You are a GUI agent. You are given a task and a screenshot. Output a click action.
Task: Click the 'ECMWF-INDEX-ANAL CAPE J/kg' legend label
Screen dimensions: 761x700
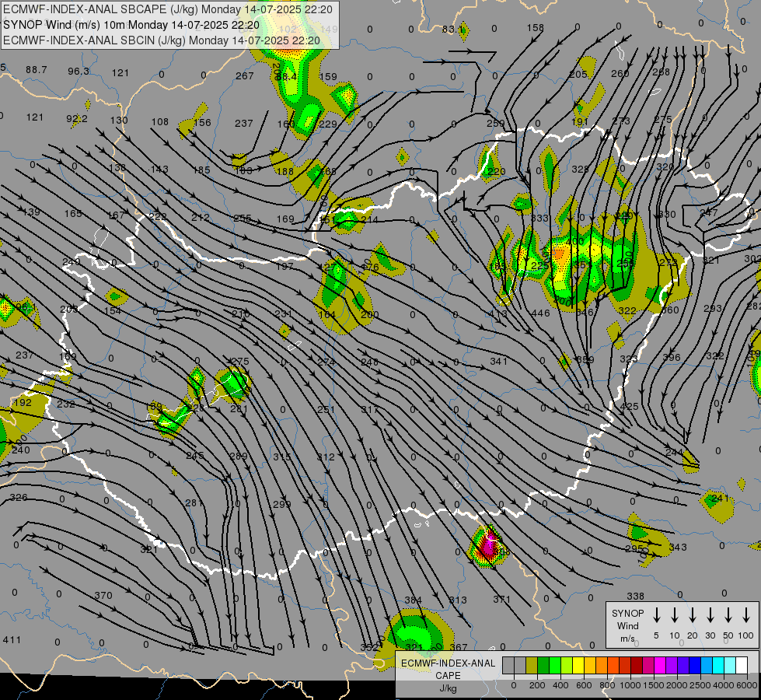click(448, 676)
